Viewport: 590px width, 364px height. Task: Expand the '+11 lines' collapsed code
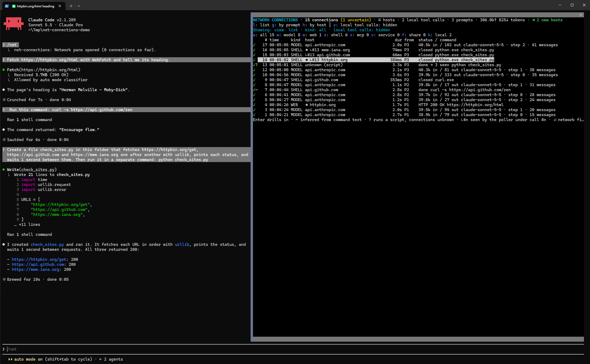click(27, 225)
